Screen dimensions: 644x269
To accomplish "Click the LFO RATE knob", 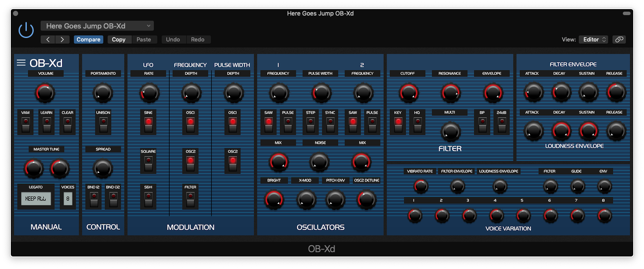I will 149,93.
